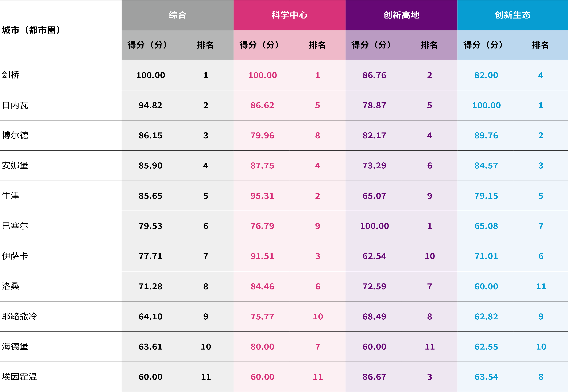The image size is (568, 392).
Task: Select the gray 综合 header cell
Action: (x=177, y=15)
